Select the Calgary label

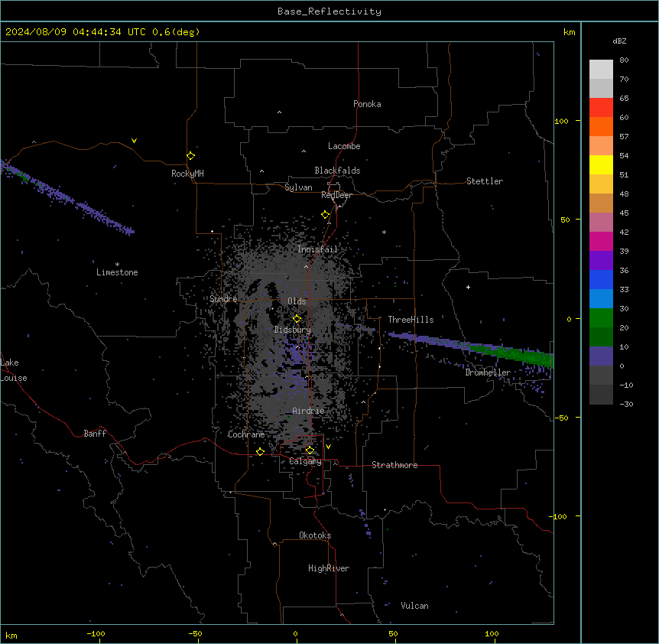[x=306, y=461]
